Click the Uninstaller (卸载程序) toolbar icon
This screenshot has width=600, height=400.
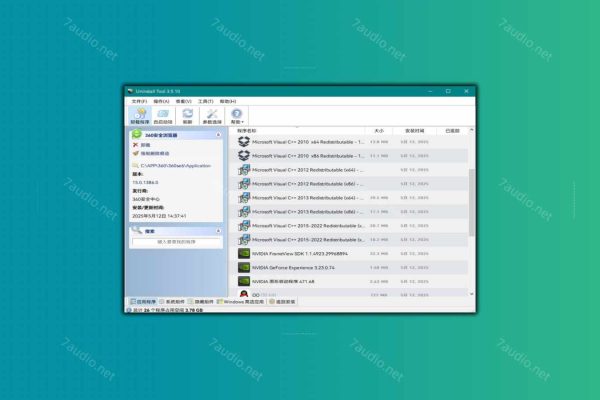(x=139, y=116)
